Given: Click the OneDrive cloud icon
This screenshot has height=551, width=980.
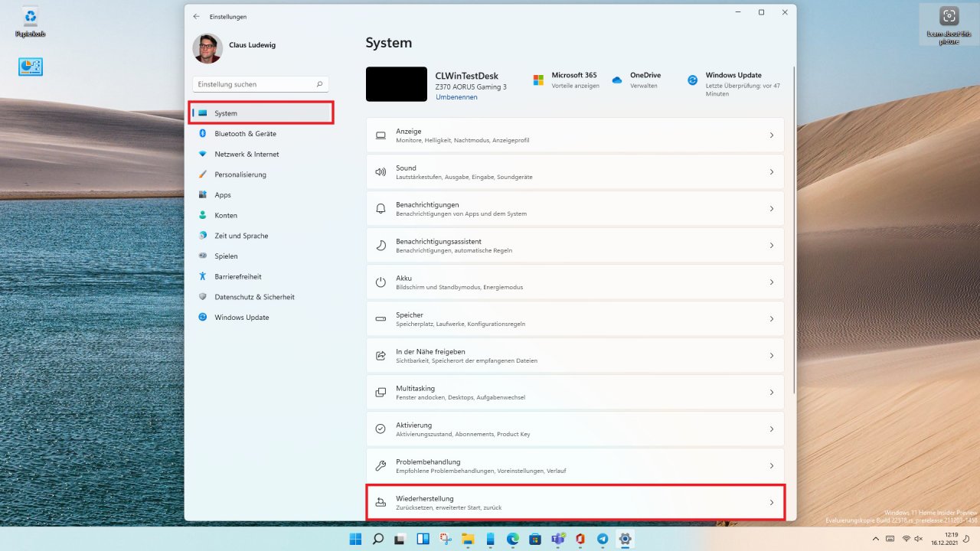Looking at the screenshot, I should [617, 80].
